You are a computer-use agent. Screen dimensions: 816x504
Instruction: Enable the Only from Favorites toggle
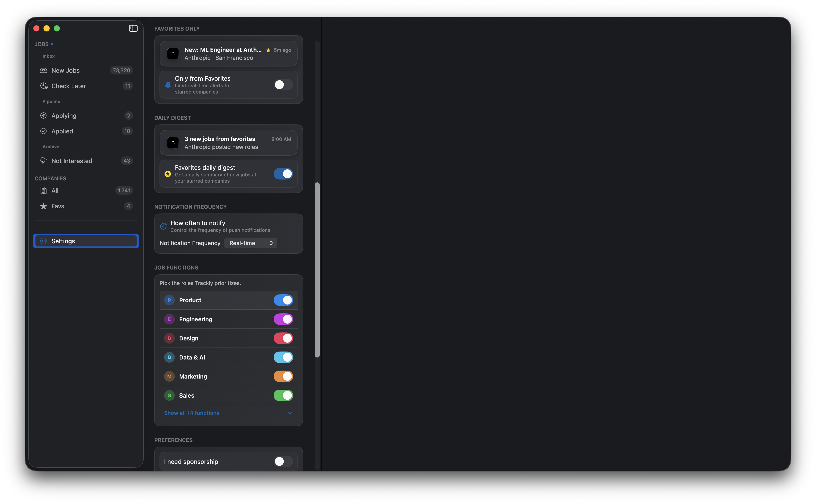point(283,85)
